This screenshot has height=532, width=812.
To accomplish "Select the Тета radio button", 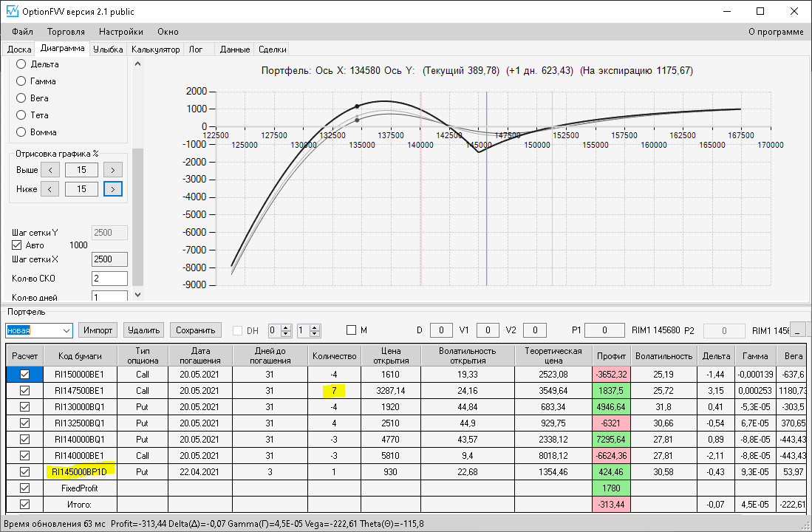I will pyautogui.click(x=21, y=115).
